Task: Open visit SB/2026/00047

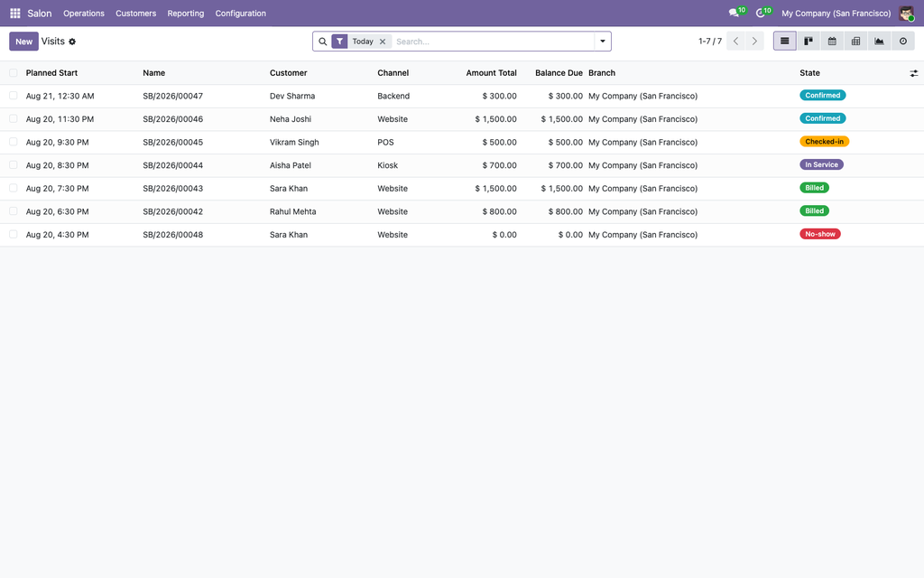Action: (172, 96)
